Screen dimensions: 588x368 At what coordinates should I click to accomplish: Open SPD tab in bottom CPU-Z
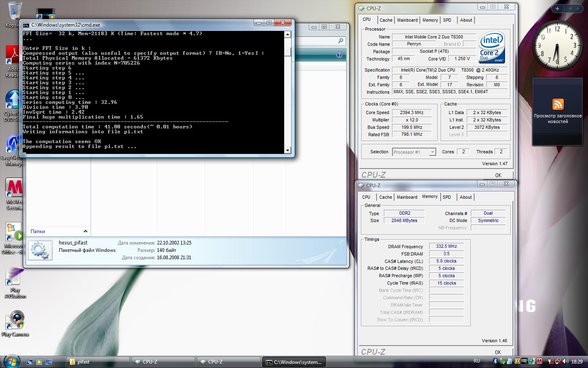click(x=447, y=197)
